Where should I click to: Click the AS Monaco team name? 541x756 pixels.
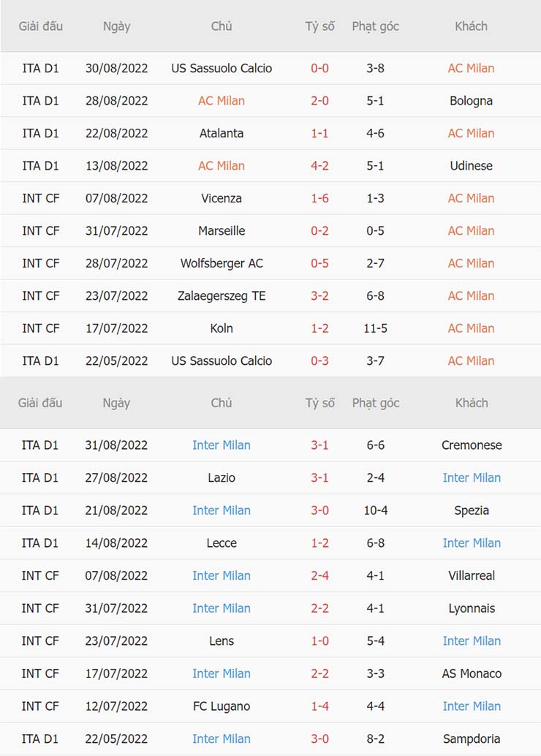(x=472, y=673)
